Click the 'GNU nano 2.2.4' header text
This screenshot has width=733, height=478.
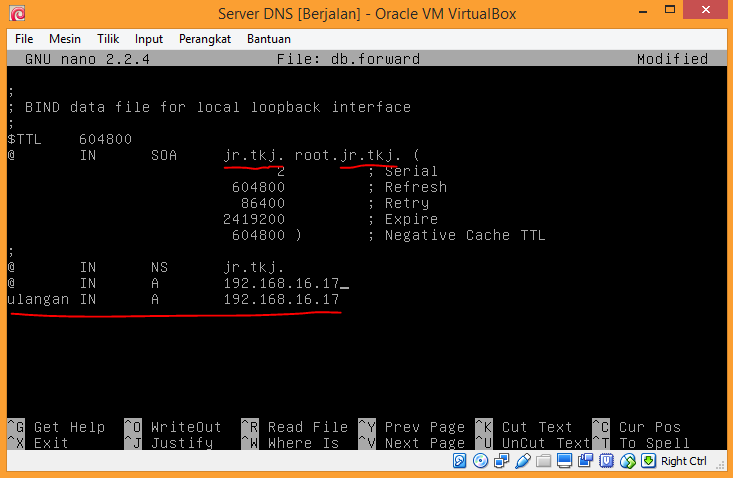(87, 59)
